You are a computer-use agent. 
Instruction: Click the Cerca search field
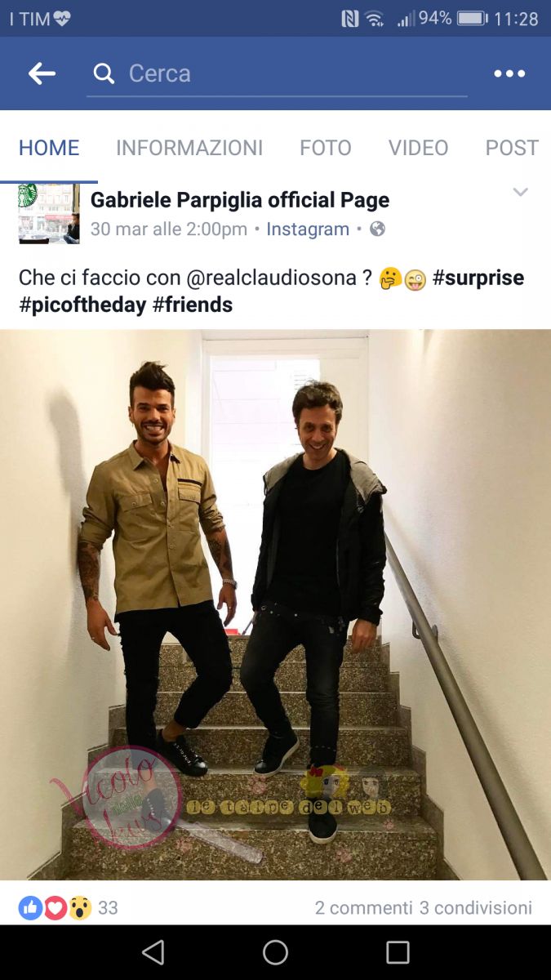tap(278, 74)
